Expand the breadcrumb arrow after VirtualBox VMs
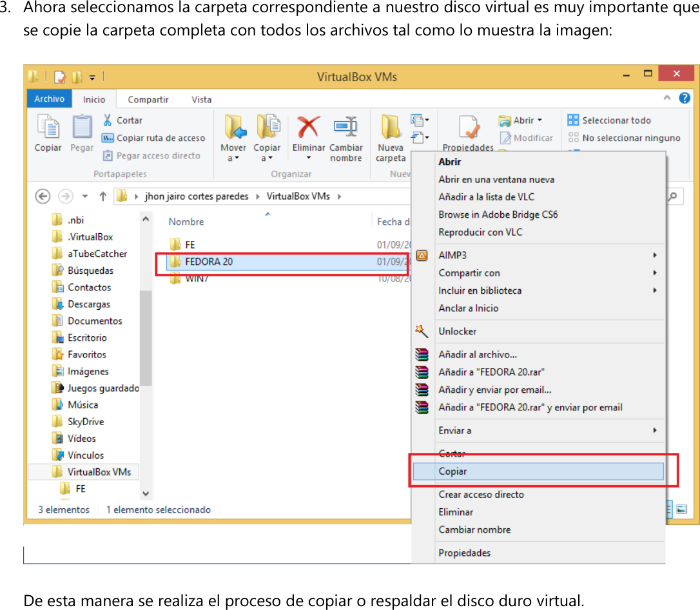The height and width of the screenshot is (610, 700). (340, 196)
